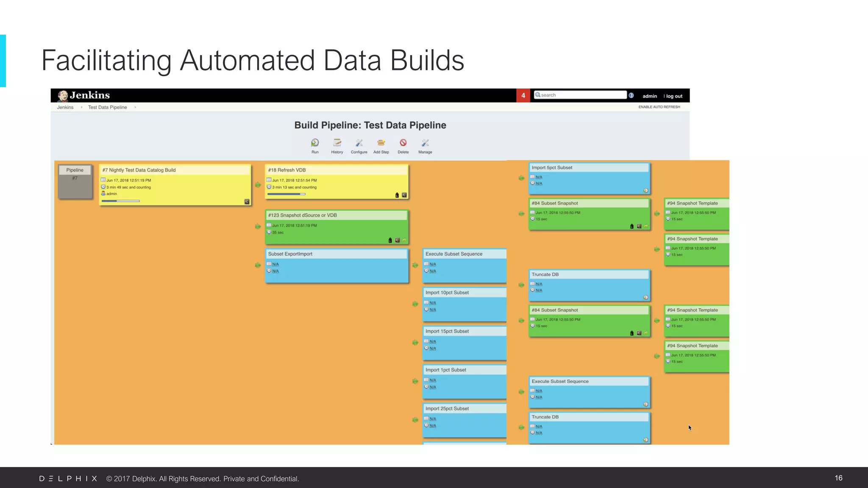The height and width of the screenshot is (488, 868).
Task: Click progress bar on #18 Refresh VDB
Action: [286, 194]
